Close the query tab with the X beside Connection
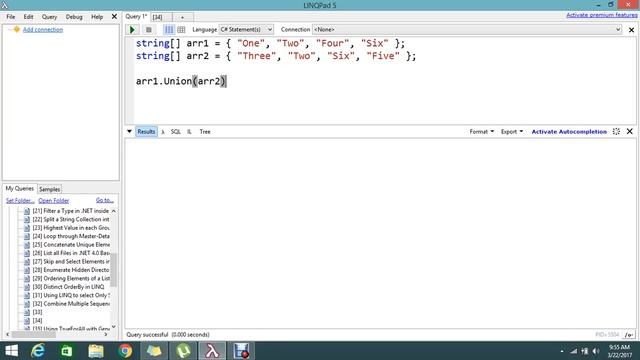 pos(631,30)
